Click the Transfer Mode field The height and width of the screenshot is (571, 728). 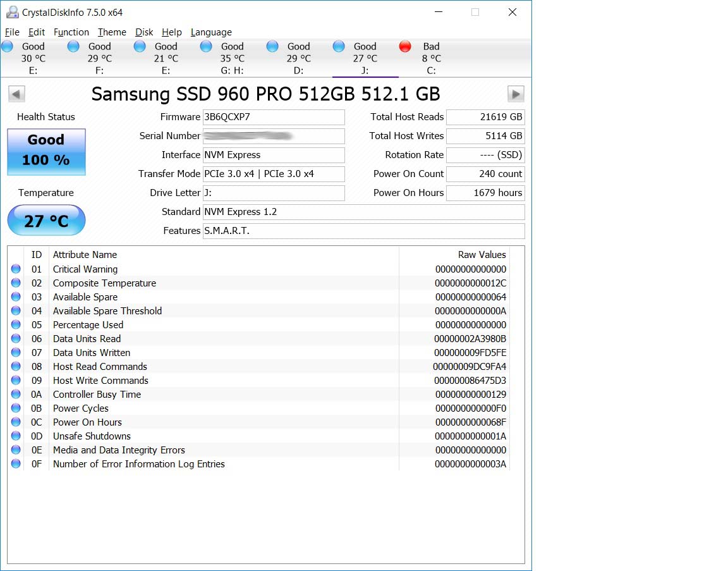click(274, 174)
